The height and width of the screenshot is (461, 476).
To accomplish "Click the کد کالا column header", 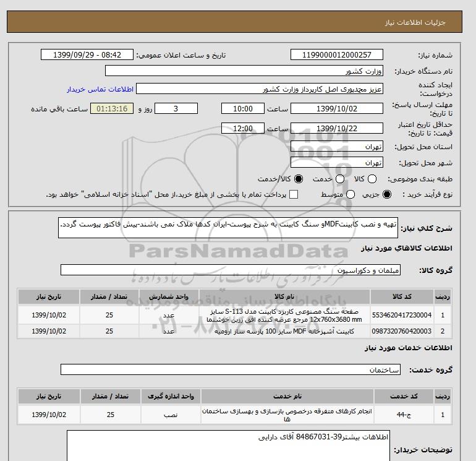I will coord(402,296).
